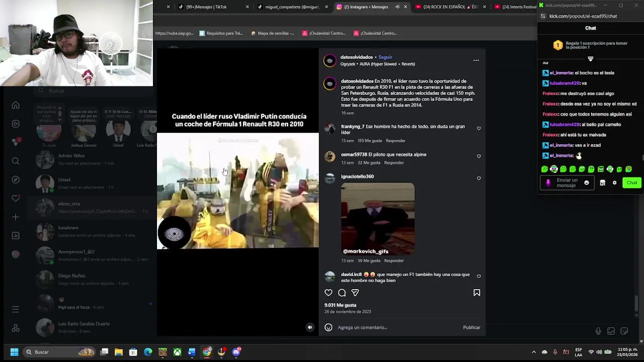Save the post with bookmark icon
This screenshot has height=362, width=644.
pos(476,293)
